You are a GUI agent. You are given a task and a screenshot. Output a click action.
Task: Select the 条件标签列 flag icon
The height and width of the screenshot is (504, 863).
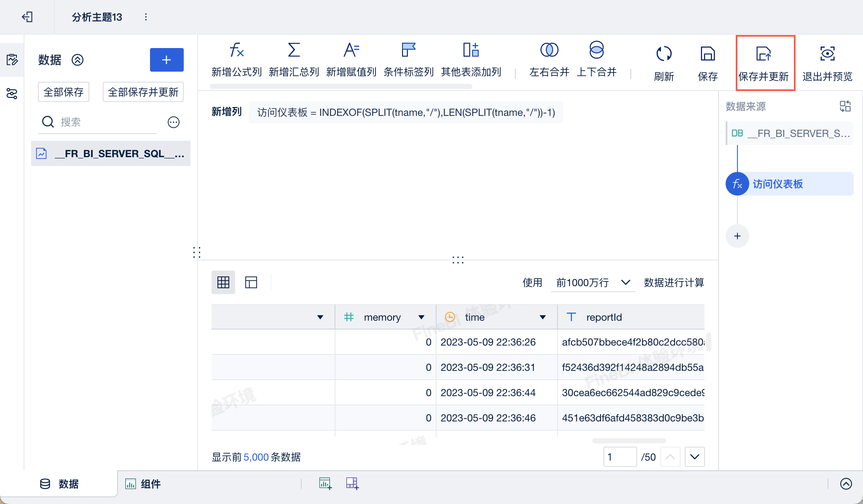[x=408, y=50]
